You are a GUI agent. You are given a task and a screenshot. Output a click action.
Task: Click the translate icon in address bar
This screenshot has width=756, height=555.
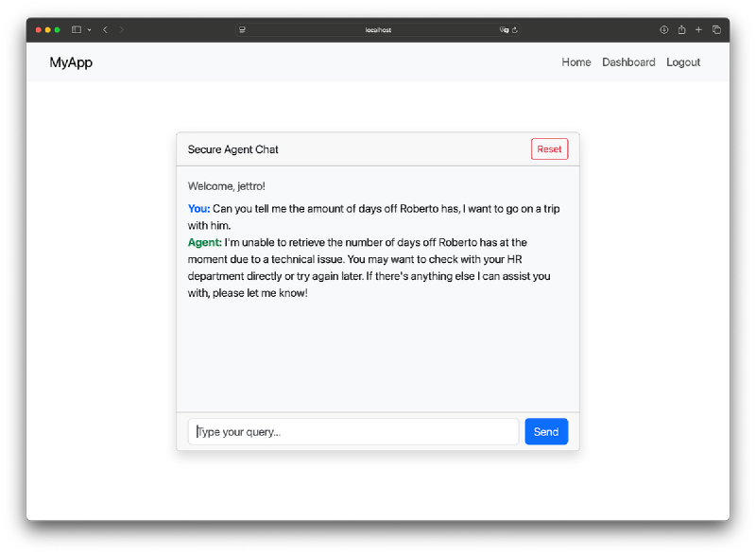[504, 30]
